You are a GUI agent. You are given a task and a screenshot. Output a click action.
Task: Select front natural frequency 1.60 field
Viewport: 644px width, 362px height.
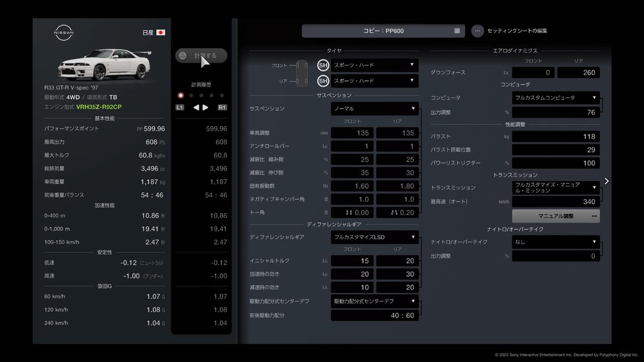click(352, 186)
